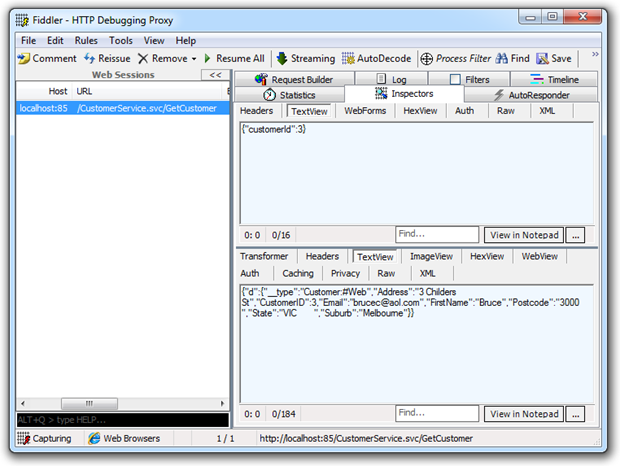Viewport: 620px width, 466px height.
Task: Click the Inspectors tab icon
Action: (381, 94)
